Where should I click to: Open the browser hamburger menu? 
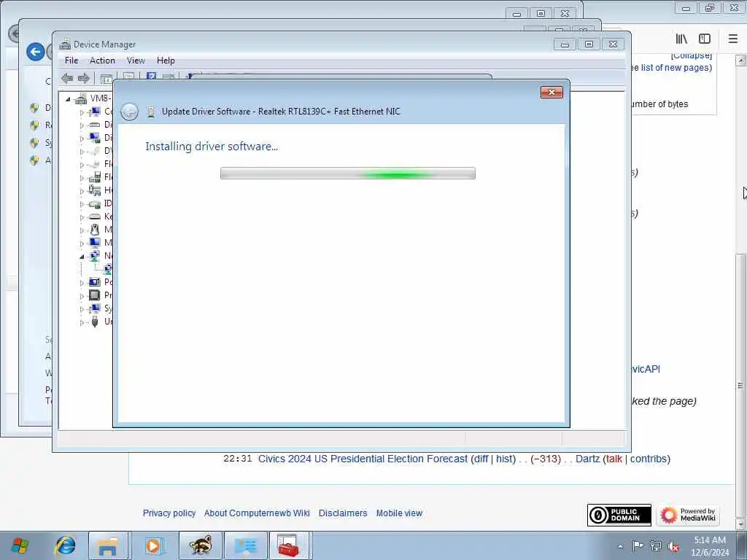click(x=733, y=39)
